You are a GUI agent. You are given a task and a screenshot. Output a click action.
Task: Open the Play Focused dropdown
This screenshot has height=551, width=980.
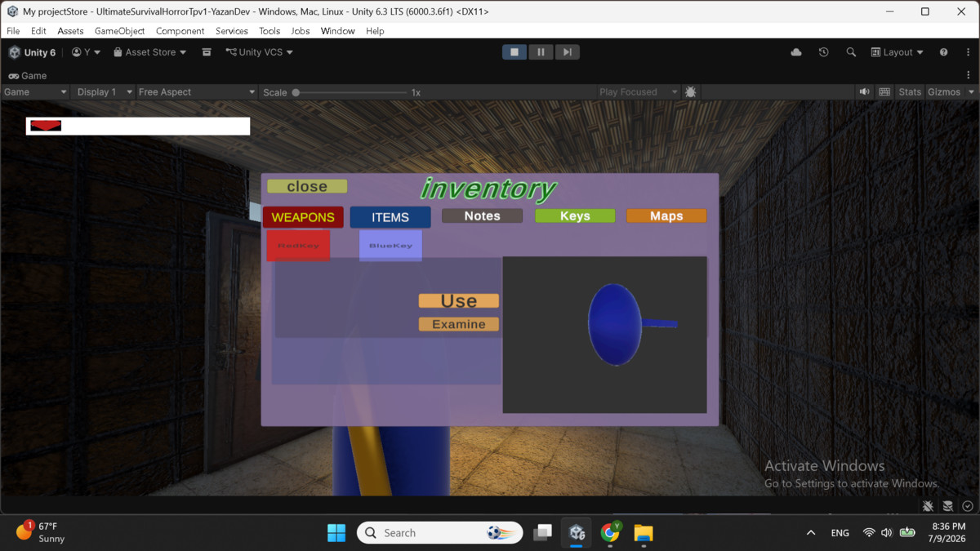click(639, 92)
